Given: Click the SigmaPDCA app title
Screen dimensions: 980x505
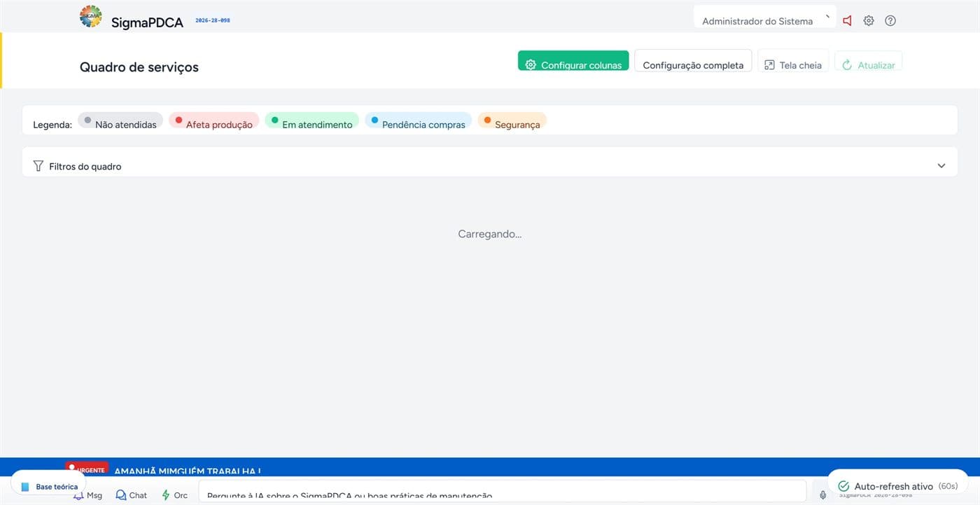Looking at the screenshot, I should click(147, 22).
